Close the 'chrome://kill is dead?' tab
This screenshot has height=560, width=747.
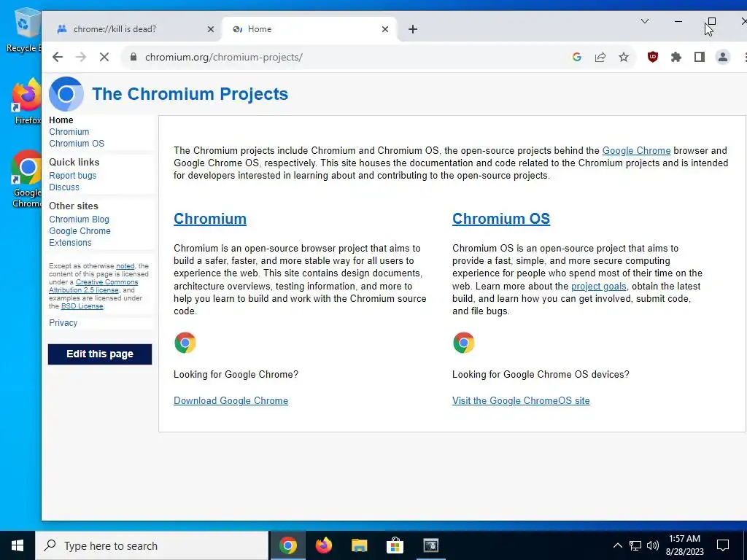tap(211, 29)
